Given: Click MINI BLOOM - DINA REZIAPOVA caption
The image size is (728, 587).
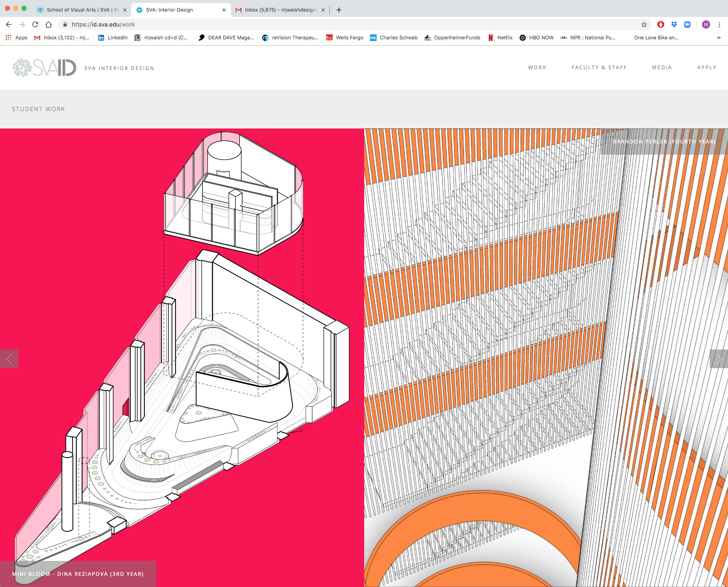Looking at the screenshot, I should click(78, 574).
